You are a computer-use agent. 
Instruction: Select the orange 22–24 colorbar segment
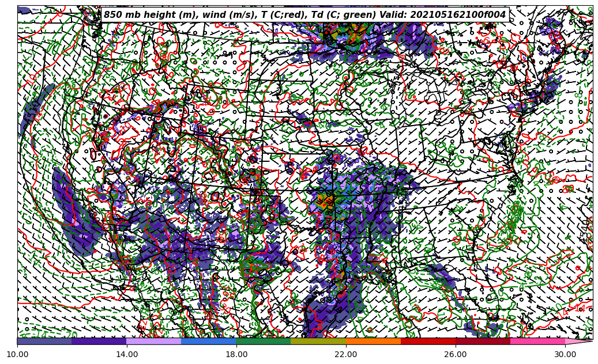373,342
